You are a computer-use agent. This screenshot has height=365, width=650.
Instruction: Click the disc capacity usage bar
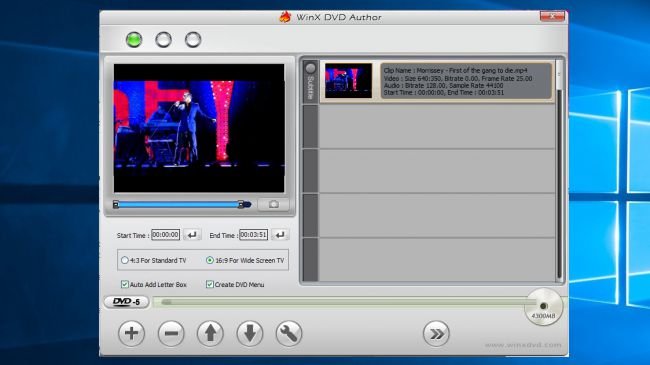(340, 302)
